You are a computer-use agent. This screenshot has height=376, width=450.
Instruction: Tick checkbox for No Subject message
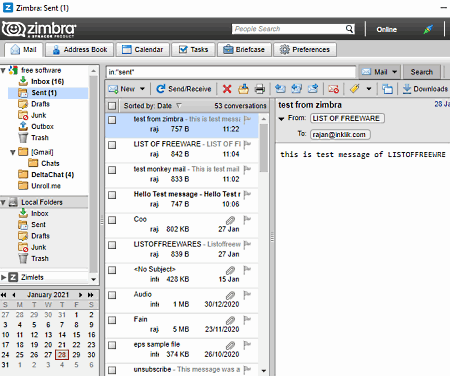click(112, 270)
